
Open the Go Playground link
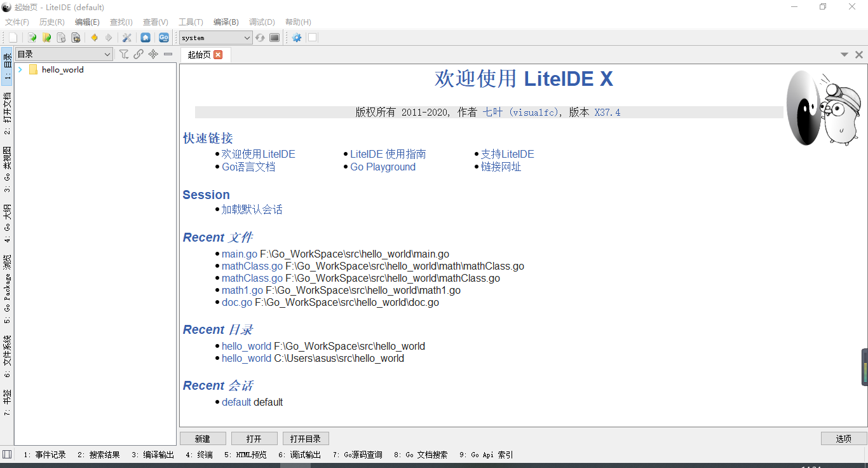click(x=383, y=167)
